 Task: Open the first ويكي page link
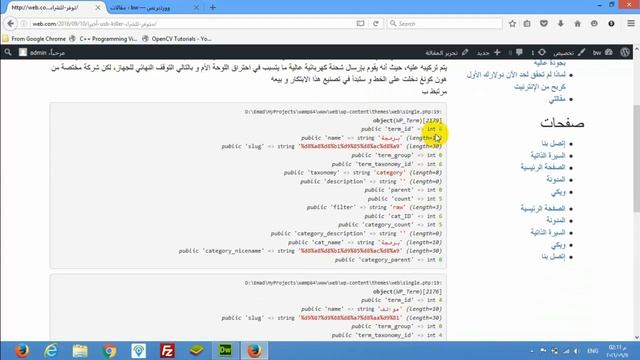click(558, 192)
